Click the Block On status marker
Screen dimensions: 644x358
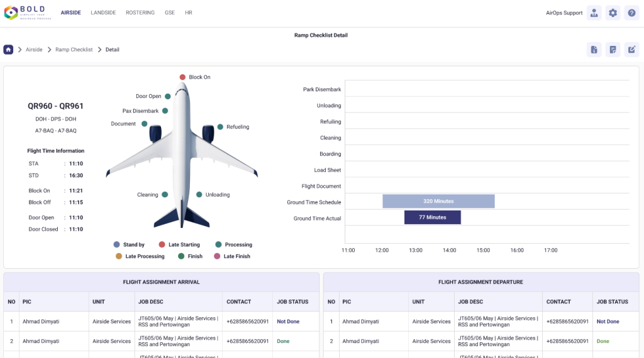(182, 77)
